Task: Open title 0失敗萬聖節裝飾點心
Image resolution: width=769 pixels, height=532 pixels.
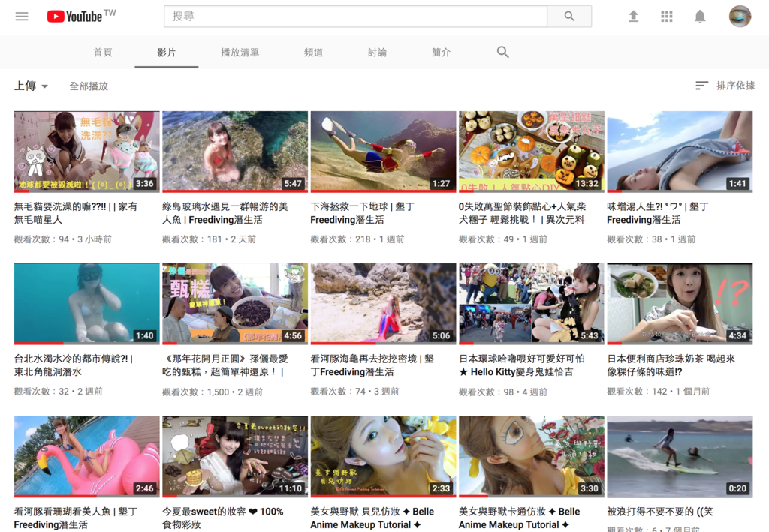Action: pos(523,213)
